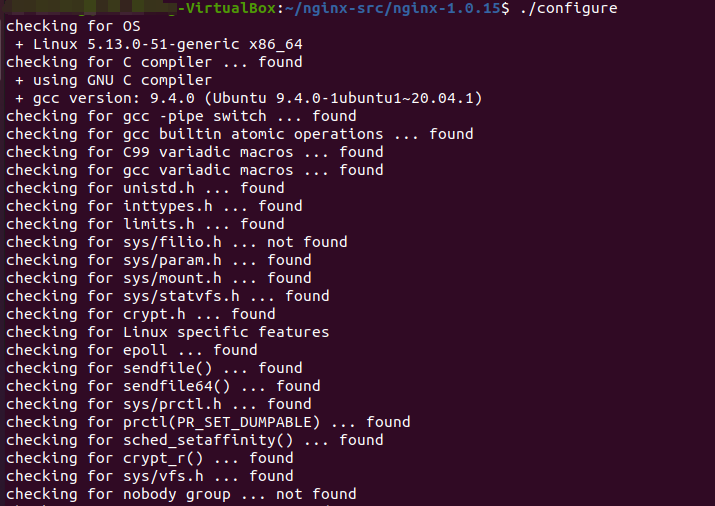Click the ./configure command text
715x506 pixels.
click(x=569, y=8)
